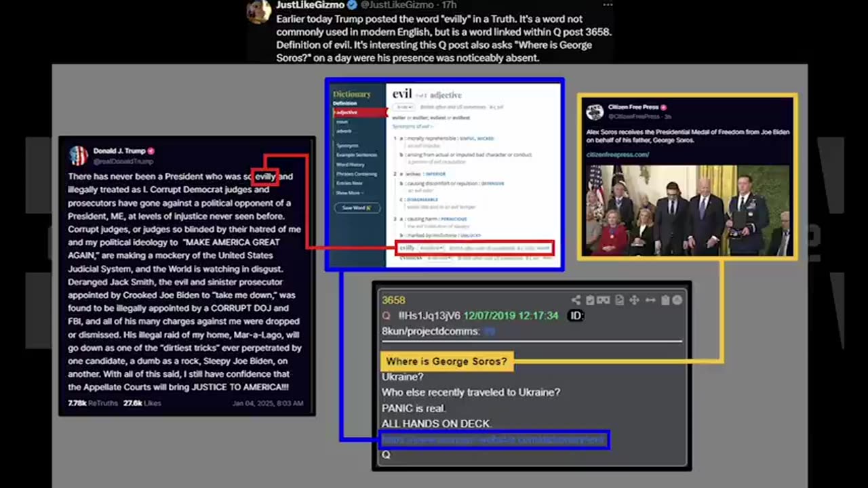Click the 'PANIC is real.' line
The image size is (868, 488).
(414, 408)
